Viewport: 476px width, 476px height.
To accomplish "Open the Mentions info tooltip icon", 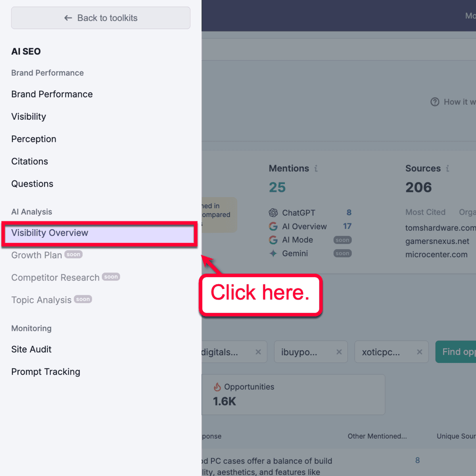I will point(316,168).
